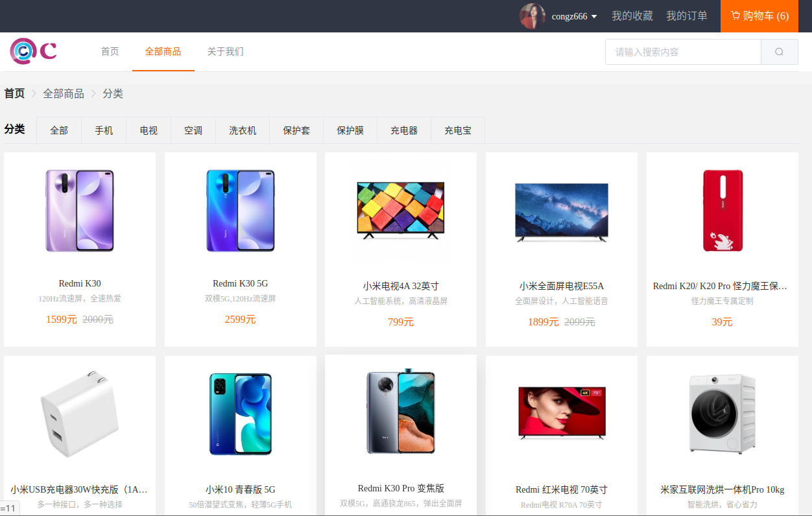
Task: Click the Redmi 红米电视 70英寸 title
Action: (562, 489)
